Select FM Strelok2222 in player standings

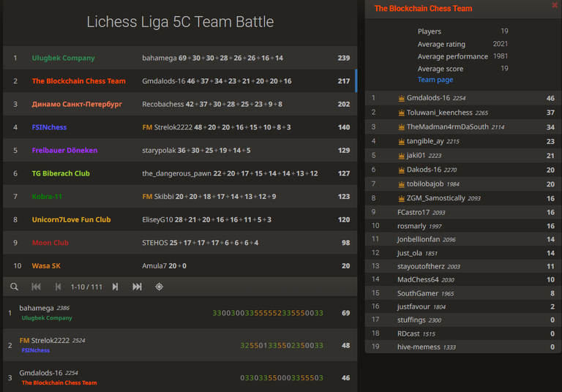(180, 345)
